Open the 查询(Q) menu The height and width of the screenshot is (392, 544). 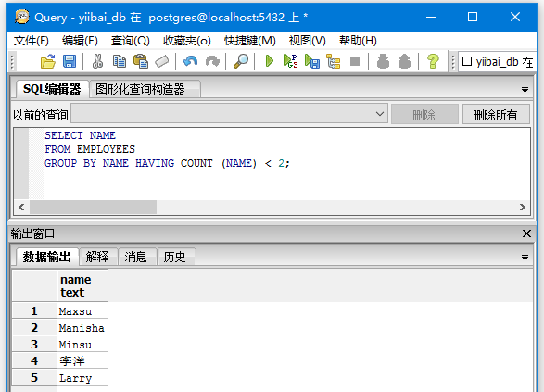[x=130, y=41]
